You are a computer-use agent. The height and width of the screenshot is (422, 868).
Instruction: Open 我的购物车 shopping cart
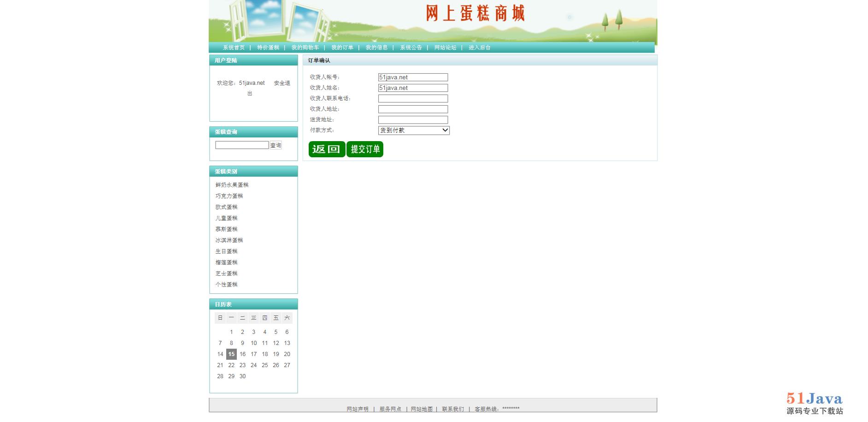[x=305, y=48]
